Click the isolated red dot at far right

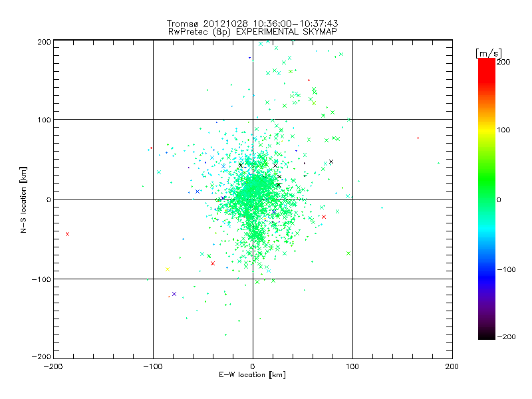pos(418,138)
